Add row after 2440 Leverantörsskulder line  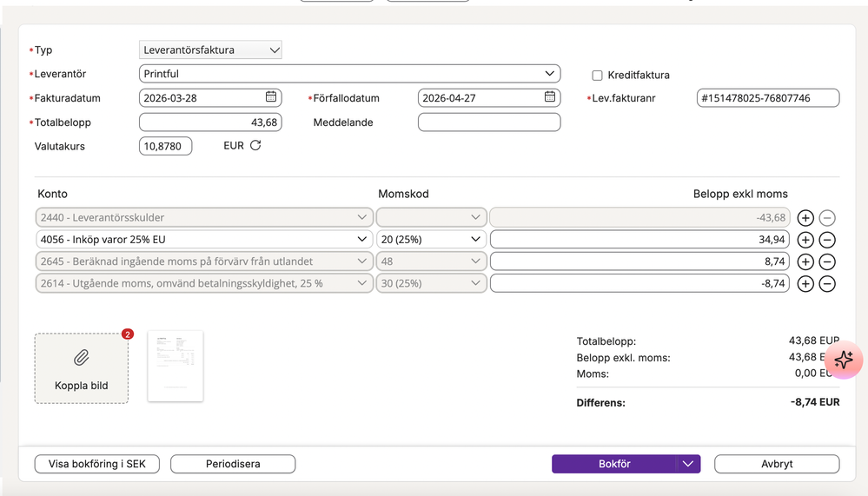(x=805, y=217)
